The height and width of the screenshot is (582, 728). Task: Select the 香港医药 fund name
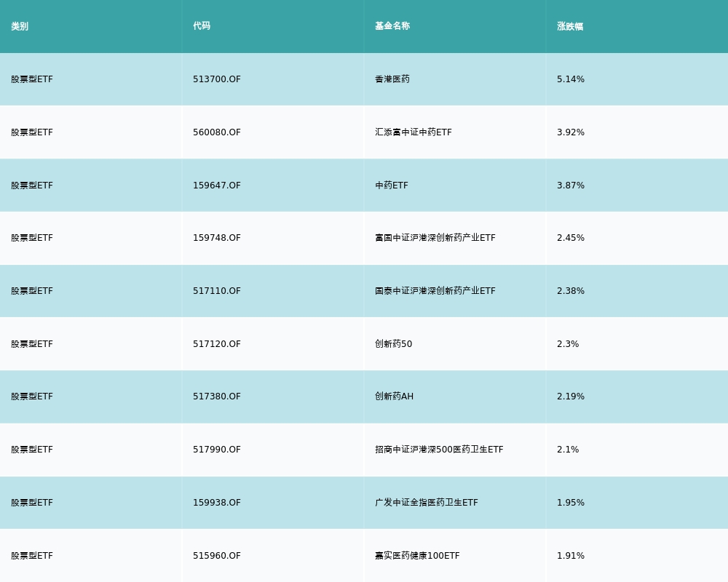pyautogui.click(x=392, y=79)
